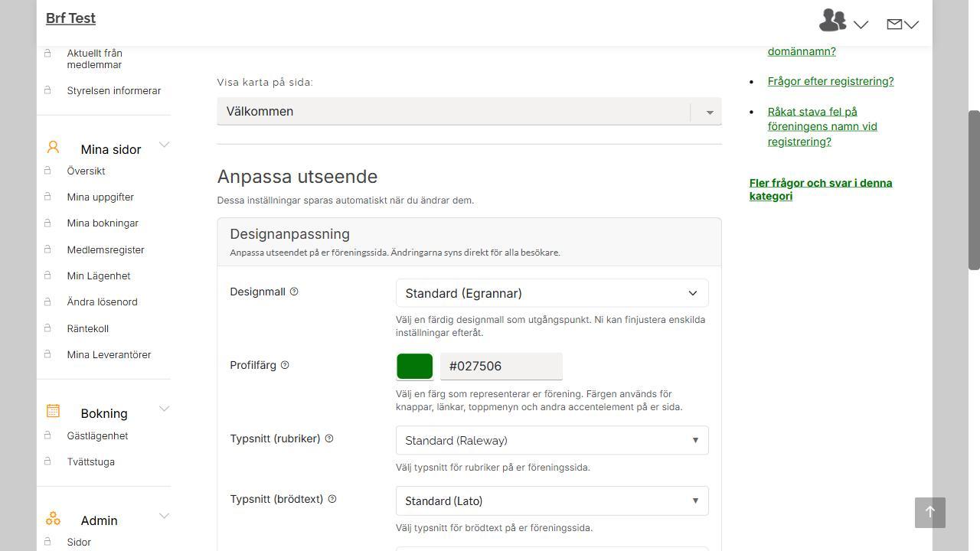This screenshot has height=551, width=980.
Task: Open Råkat stava fel på föreningens namn link
Action: click(x=822, y=126)
